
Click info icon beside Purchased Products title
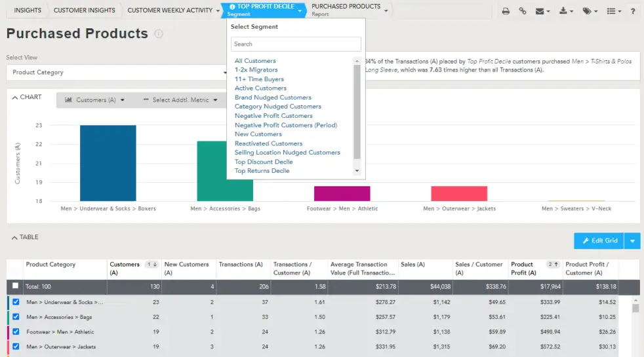[x=159, y=34]
